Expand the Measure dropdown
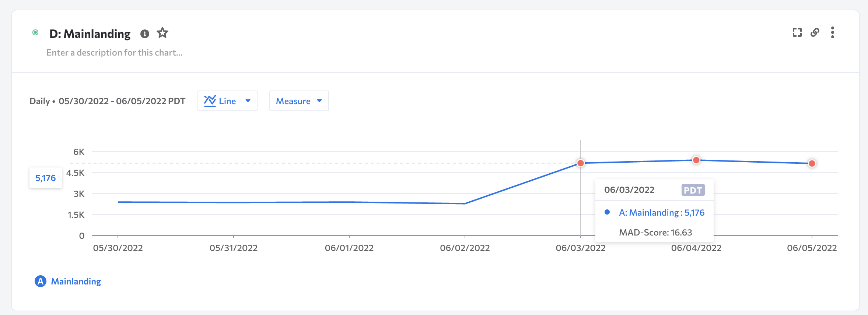Image resolution: width=868 pixels, height=315 pixels. pyautogui.click(x=299, y=101)
